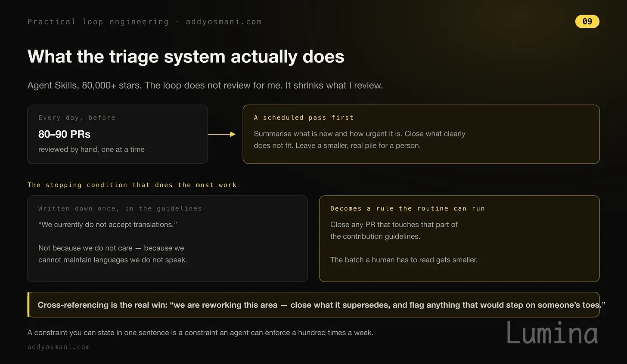Click the 'The stopping condition' section heading
The image size is (627, 364).
coord(132,185)
